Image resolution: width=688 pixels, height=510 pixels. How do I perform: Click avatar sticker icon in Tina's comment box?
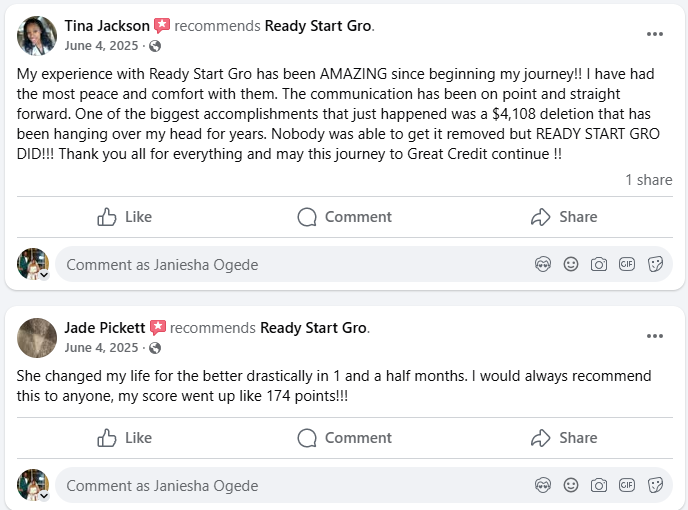tap(543, 264)
